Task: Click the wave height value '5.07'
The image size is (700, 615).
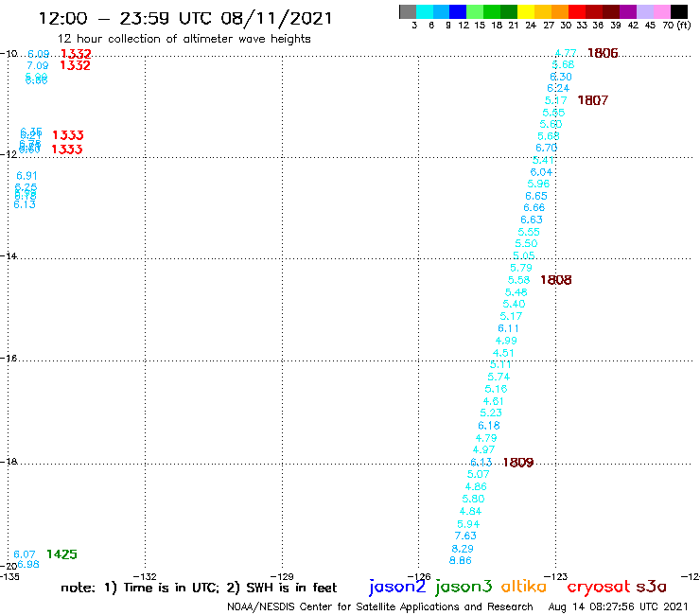Action: (x=478, y=474)
